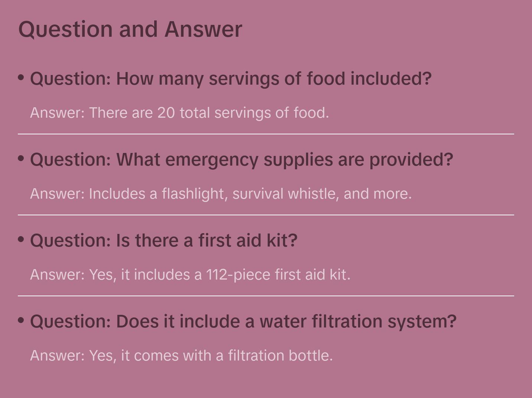This screenshot has height=398, width=532.
Task: Click the bullet beside the emergency supplies question
Action: [x=21, y=159]
